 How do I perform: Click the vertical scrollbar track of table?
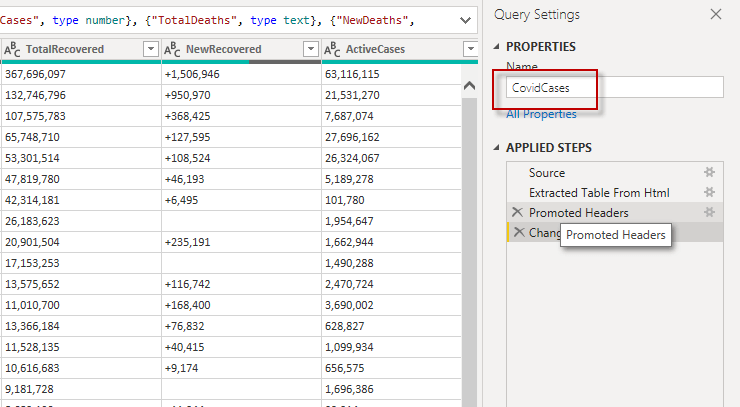click(470, 250)
